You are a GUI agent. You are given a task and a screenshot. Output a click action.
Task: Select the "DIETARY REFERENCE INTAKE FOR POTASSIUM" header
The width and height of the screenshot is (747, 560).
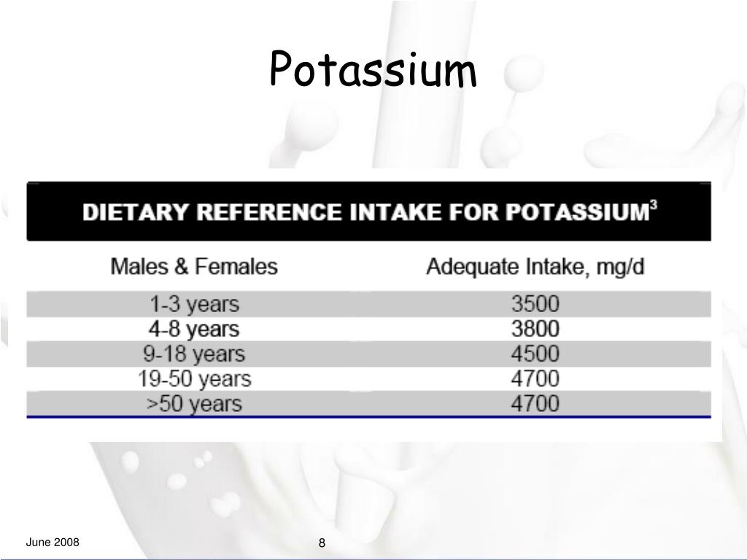click(366, 212)
